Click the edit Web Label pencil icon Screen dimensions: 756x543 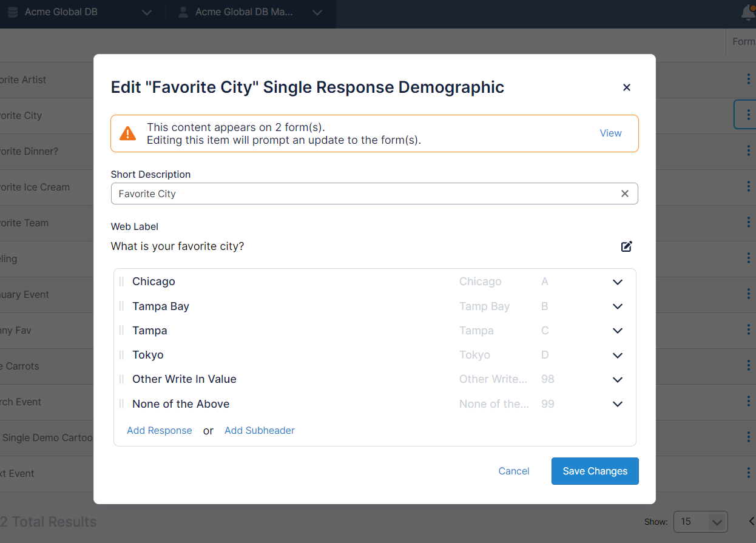pyautogui.click(x=626, y=246)
